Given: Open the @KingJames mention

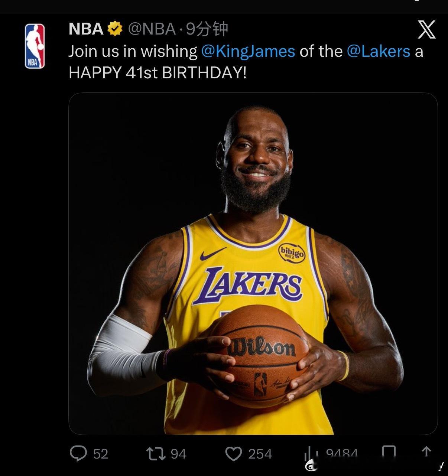Looking at the screenshot, I should (248, 51).
